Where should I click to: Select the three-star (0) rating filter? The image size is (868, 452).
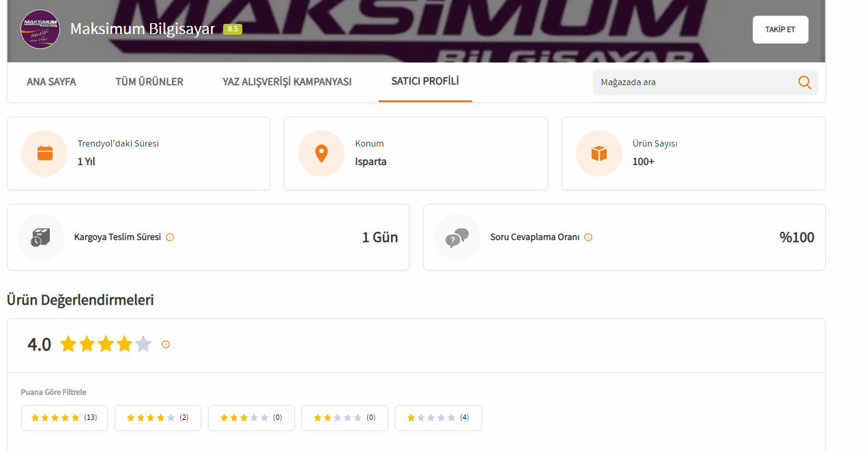coord(251,418)
